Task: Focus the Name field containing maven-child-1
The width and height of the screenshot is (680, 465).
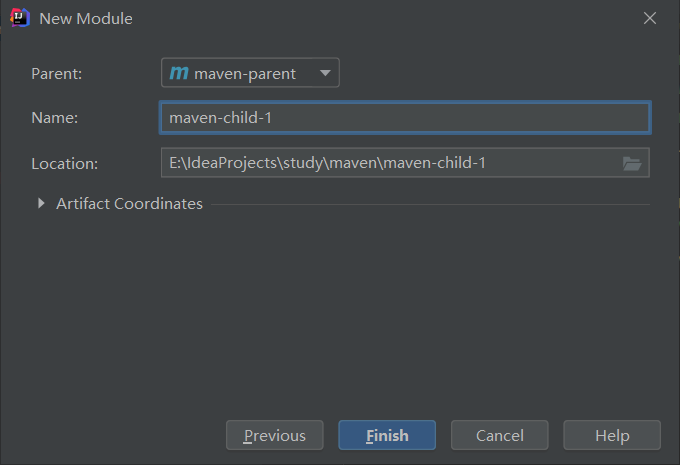Action: 405,118
